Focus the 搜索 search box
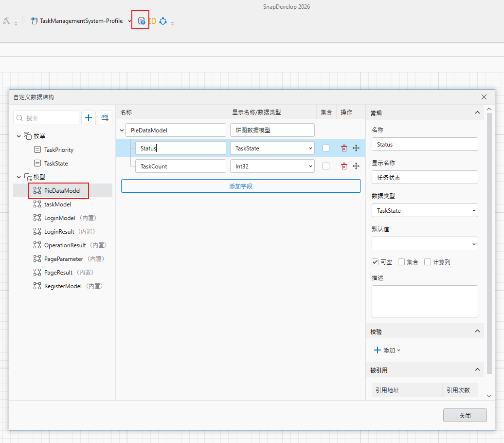504x443 pixels. click(46, 118)
